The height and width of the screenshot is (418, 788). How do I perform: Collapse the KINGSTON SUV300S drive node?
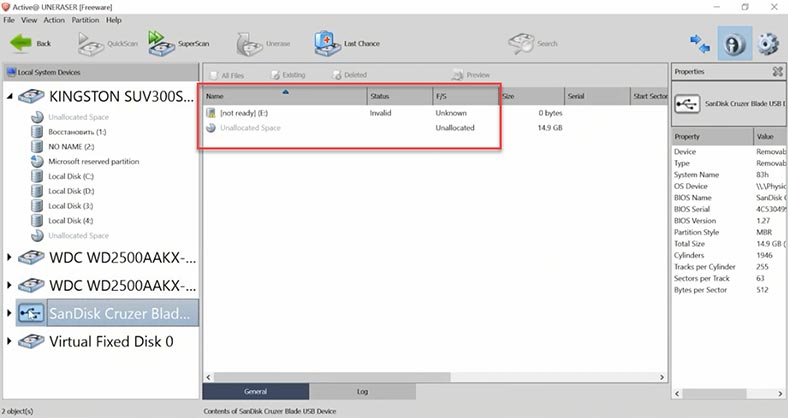pyautogui.click(x=10, y=96)
